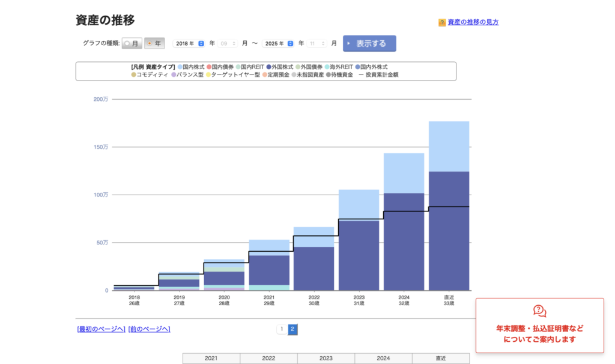Click the help icon beside 資産の推移の見方
The width and height of the screenshot is (615, 364).
442,23
